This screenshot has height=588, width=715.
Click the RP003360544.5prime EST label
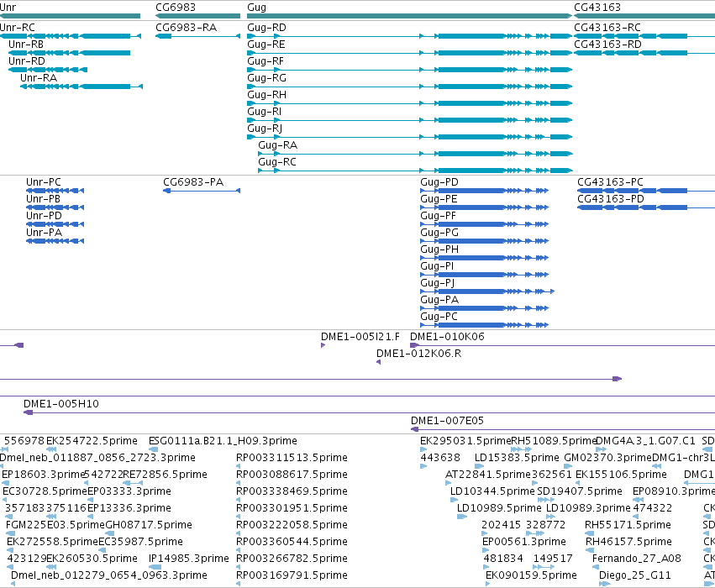coord(292,542)
